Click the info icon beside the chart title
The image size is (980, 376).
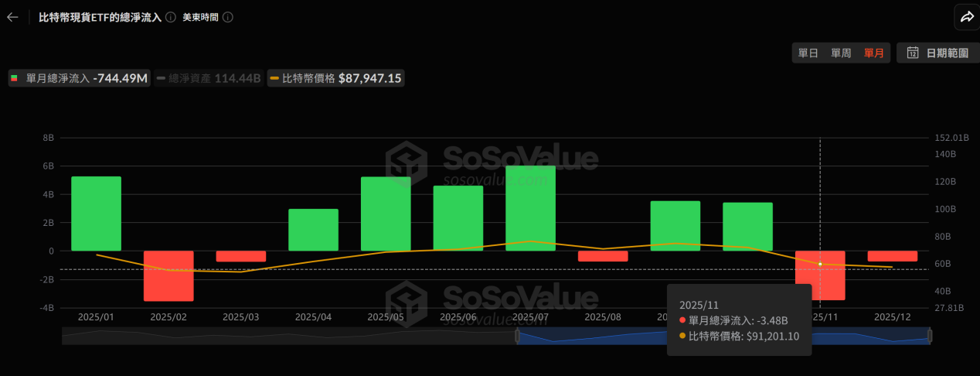click(170, 17)
